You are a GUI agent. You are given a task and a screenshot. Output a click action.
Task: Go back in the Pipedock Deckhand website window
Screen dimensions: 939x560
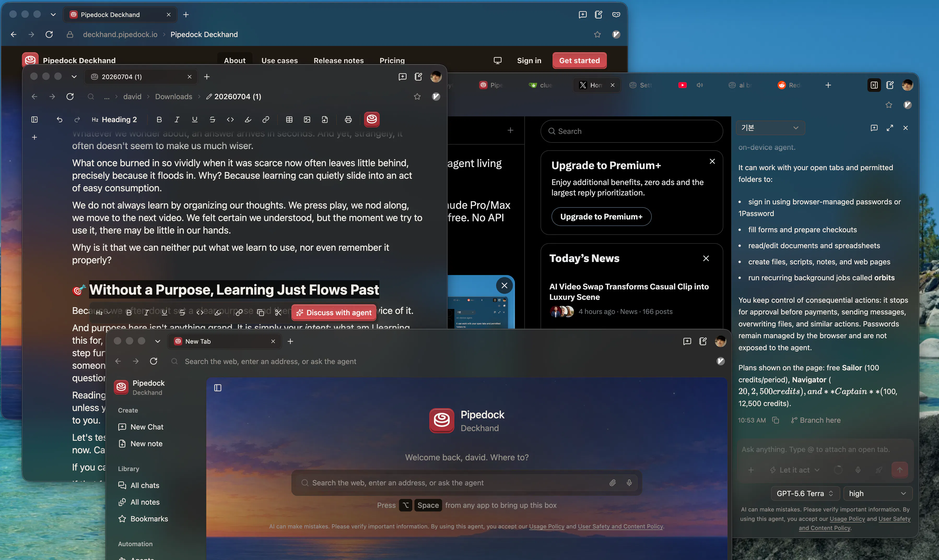(14, 34)
